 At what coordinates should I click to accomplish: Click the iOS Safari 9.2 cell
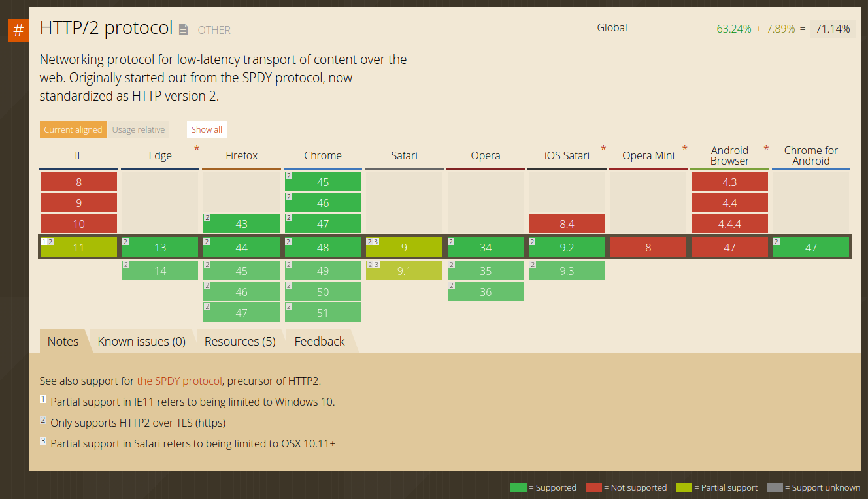(567, 248)
